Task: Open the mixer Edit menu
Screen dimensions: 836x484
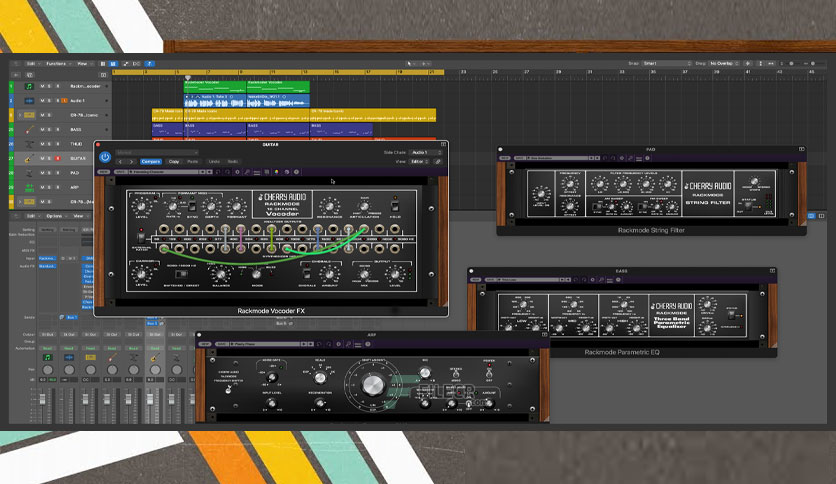Action: pos(32,216)
